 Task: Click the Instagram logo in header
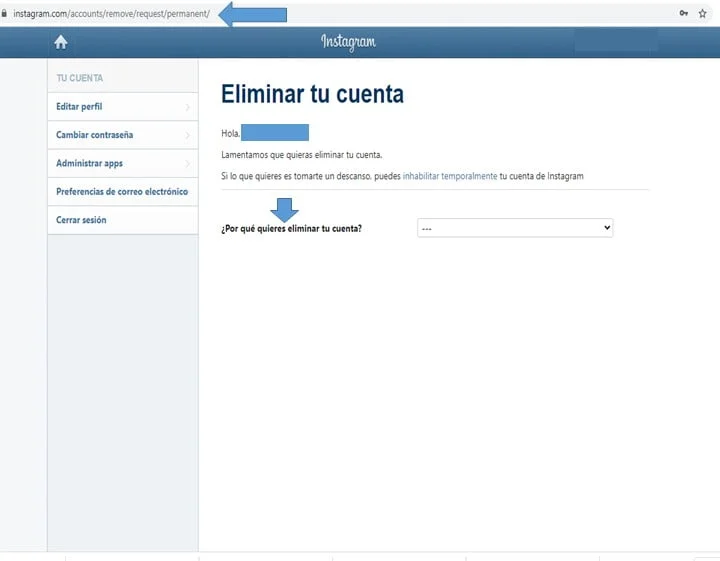(348, 42)
